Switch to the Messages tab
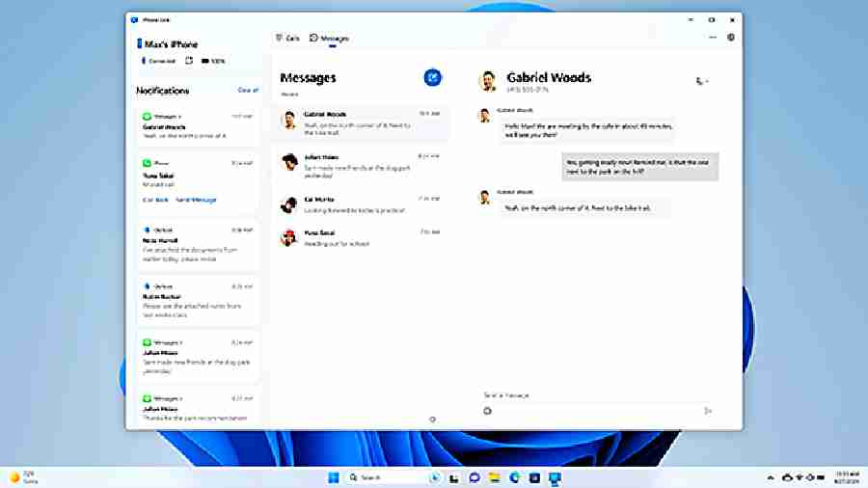The width and height of the screenshot is (868, 488). click(x=330, y=39)
